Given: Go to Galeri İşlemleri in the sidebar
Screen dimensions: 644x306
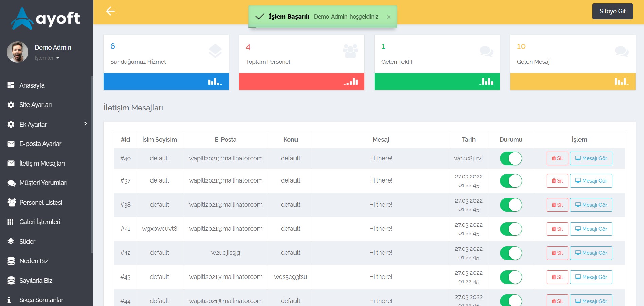Looking at the screenshot, I should pyautogui.click(x=40, y=222).
